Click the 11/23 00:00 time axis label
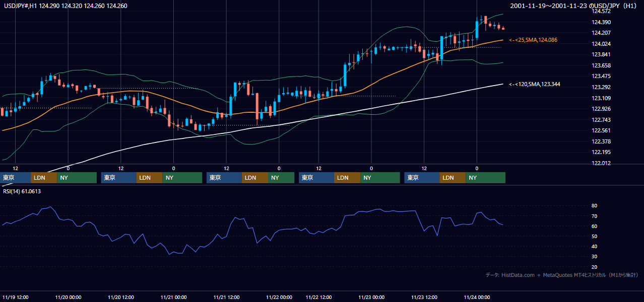The height and width of the screenshot is (302, 644). coord(371,297)
